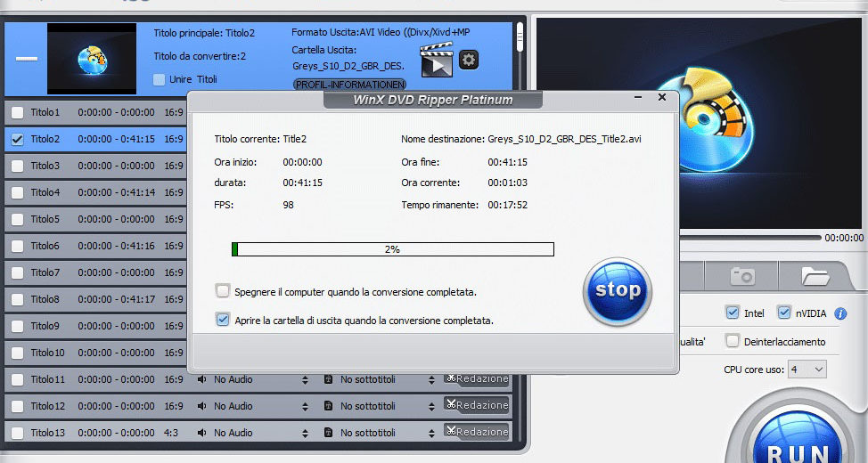This screenshot has height=463, width=868.
Task: Open output profile settings gear icon
Action: click(x=468, y=60)
